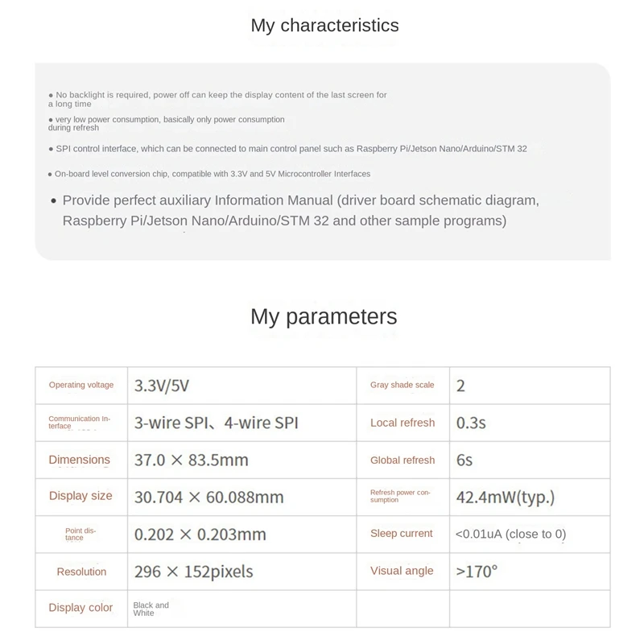Click the "Gray shade scale" label
This screenshot has height=644, width=644.
[402, 385]
